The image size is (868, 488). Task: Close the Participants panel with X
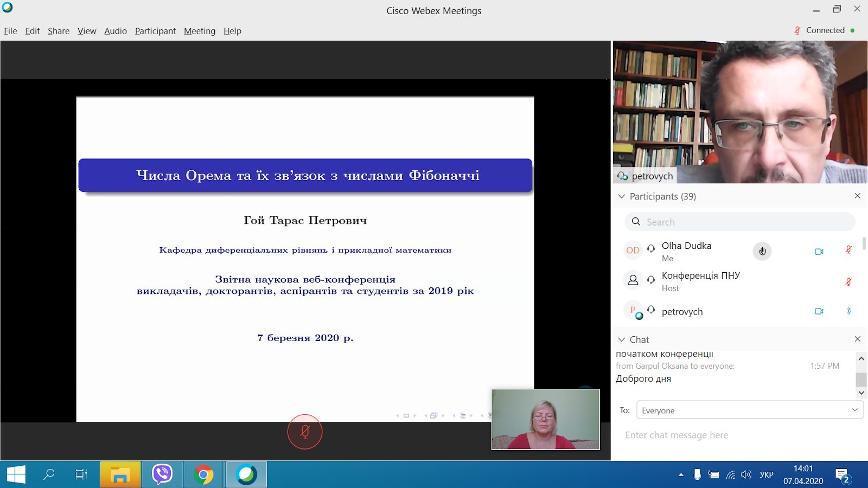coord(858,196)
